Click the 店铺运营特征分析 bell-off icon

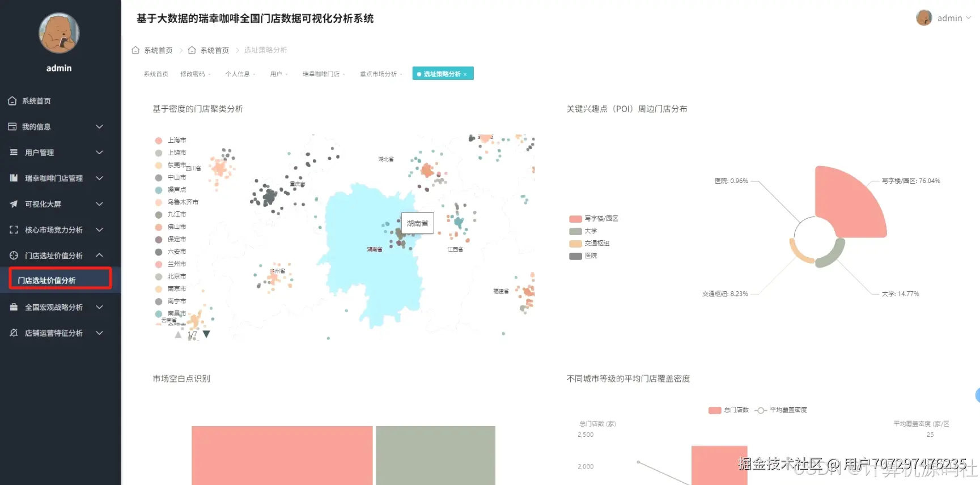14,333
